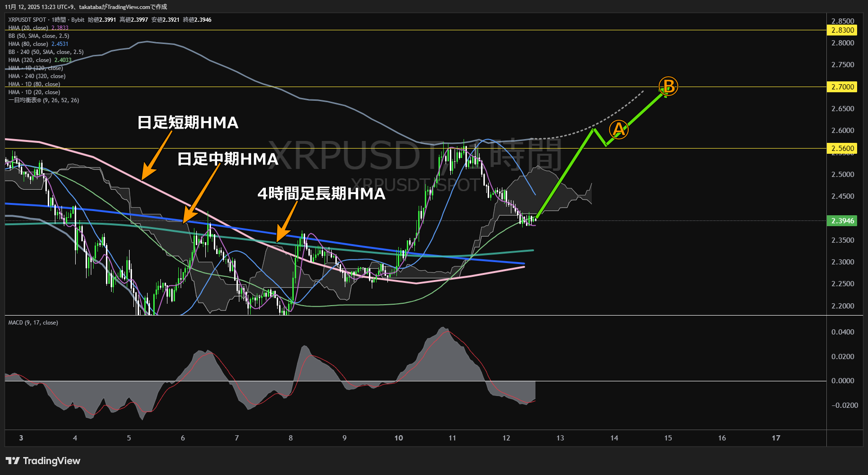
Task: Click the BB · 240 indicator legend row
Action: click(46, 52)
